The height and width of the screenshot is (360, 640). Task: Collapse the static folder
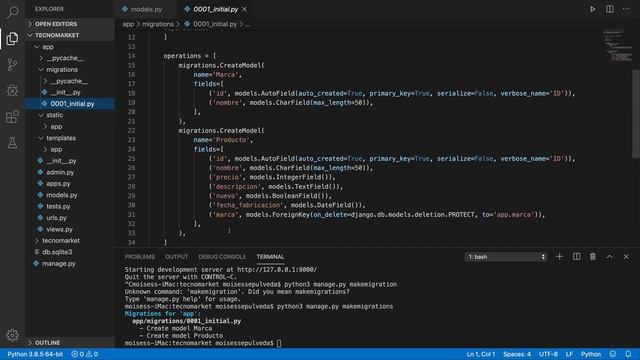point(70,115)
